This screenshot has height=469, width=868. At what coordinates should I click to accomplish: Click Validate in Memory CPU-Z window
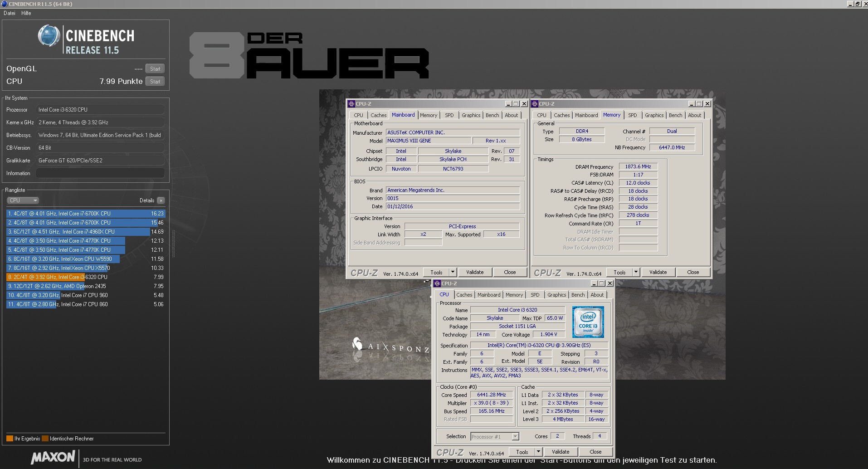pos(658,272)
